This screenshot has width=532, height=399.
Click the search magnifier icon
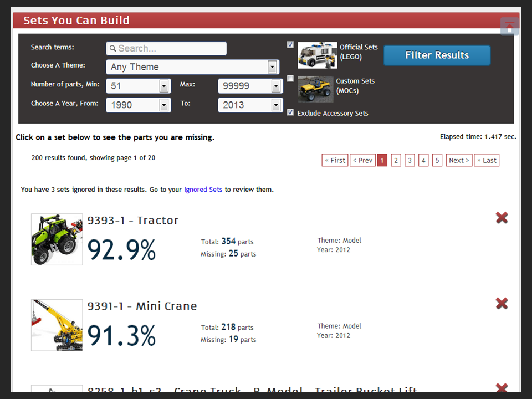112,49
